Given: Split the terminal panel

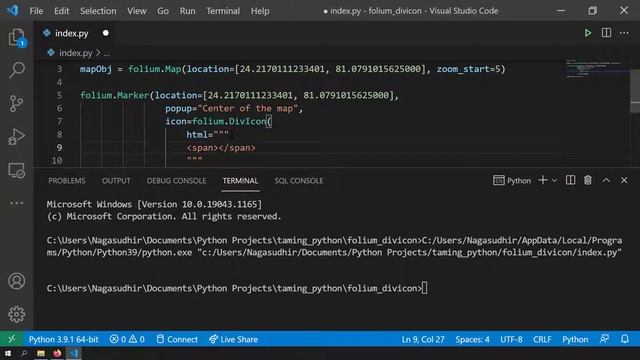Looking at the screenshot, I should coord(570,180).
